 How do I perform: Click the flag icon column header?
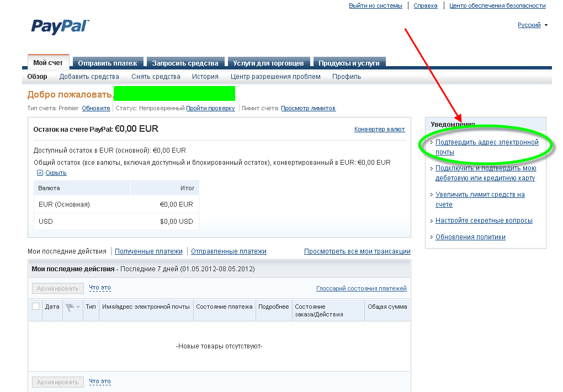point(70,307)
